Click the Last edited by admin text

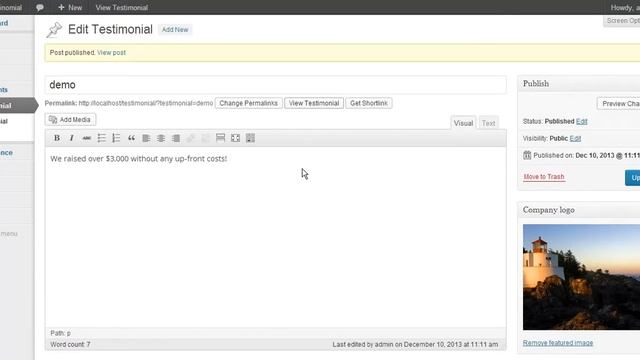(x=415, y=344)
